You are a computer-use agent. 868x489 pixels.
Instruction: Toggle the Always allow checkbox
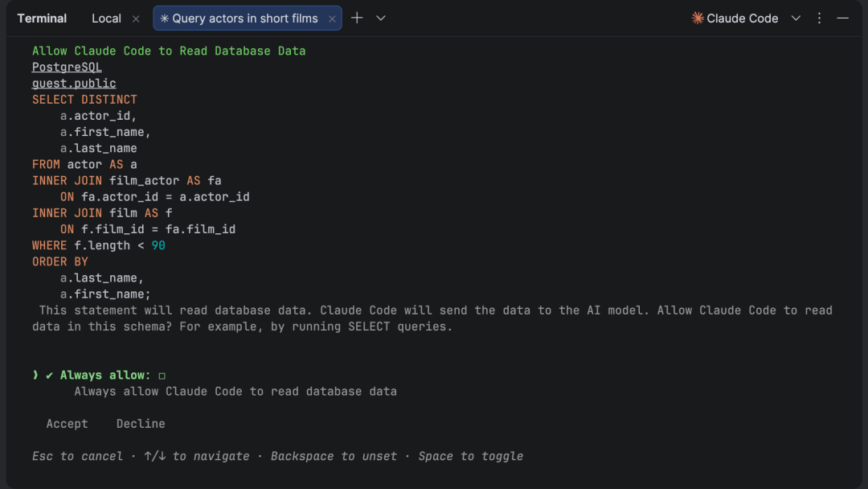[162, 376]
